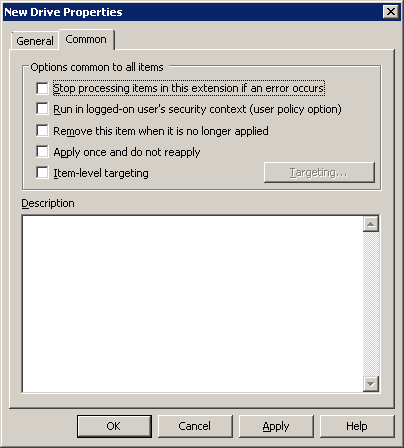404x448 pixels.
Task: Click inside the Description text box
Action: (193, 304)
